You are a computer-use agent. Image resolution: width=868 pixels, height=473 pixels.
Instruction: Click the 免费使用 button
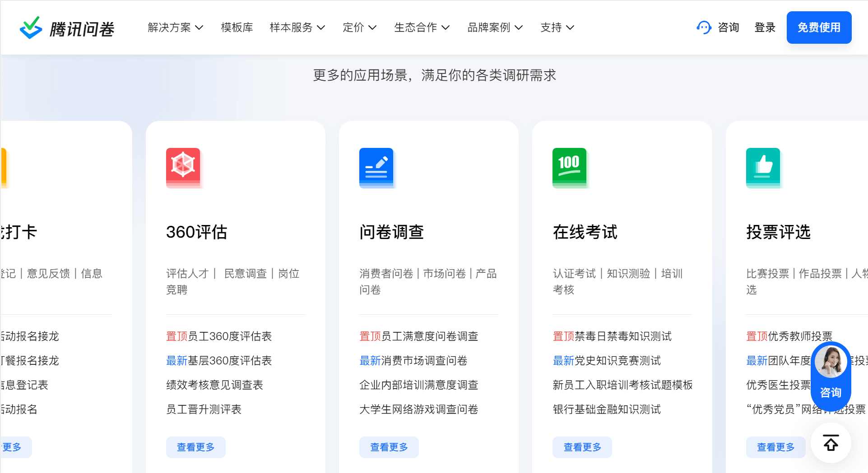pos(819,28)
